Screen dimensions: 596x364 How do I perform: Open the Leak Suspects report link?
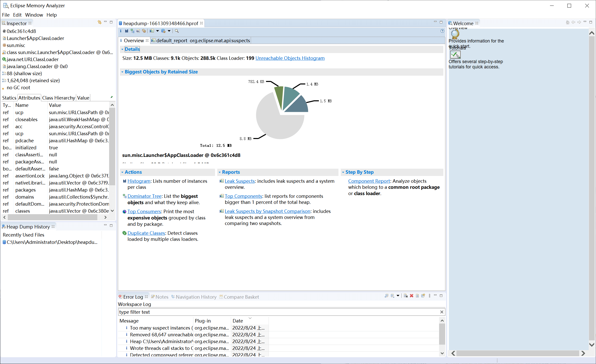(x=240, y=181)
